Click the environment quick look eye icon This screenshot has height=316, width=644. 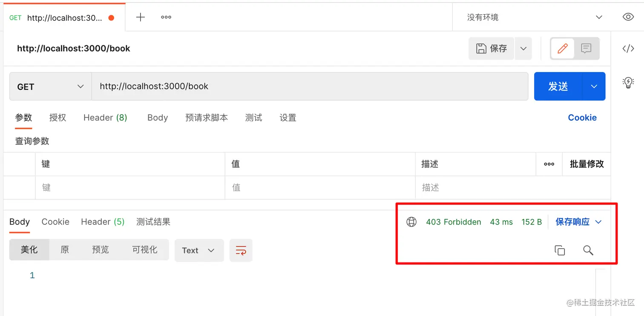[x=628, y=17]
